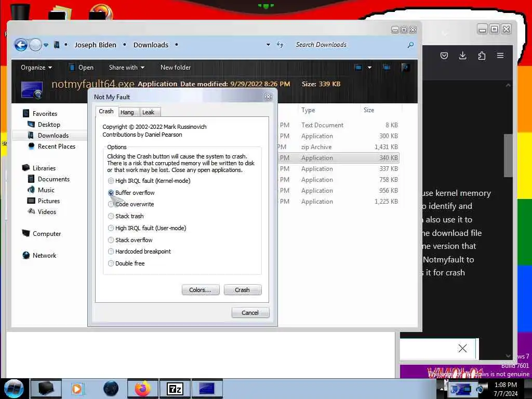Sort files by Type column
532x399 pixels.
pyautogui.click(x=308, y=110)
